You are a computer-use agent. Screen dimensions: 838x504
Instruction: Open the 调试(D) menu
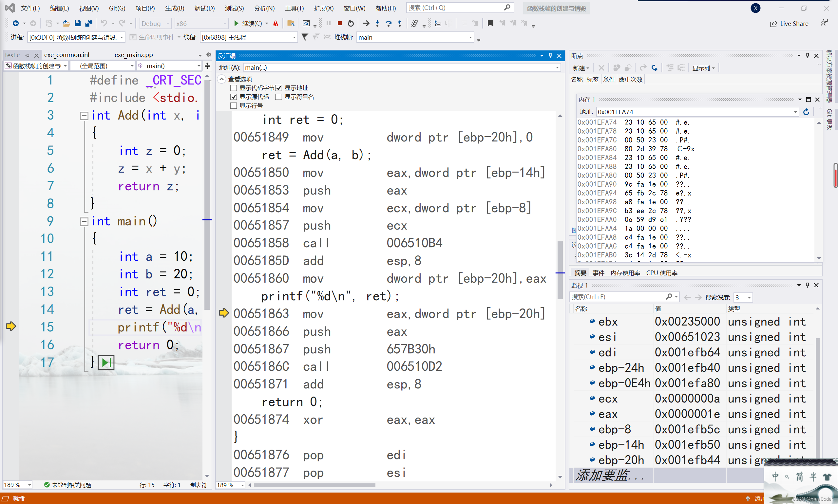[204, 8]
